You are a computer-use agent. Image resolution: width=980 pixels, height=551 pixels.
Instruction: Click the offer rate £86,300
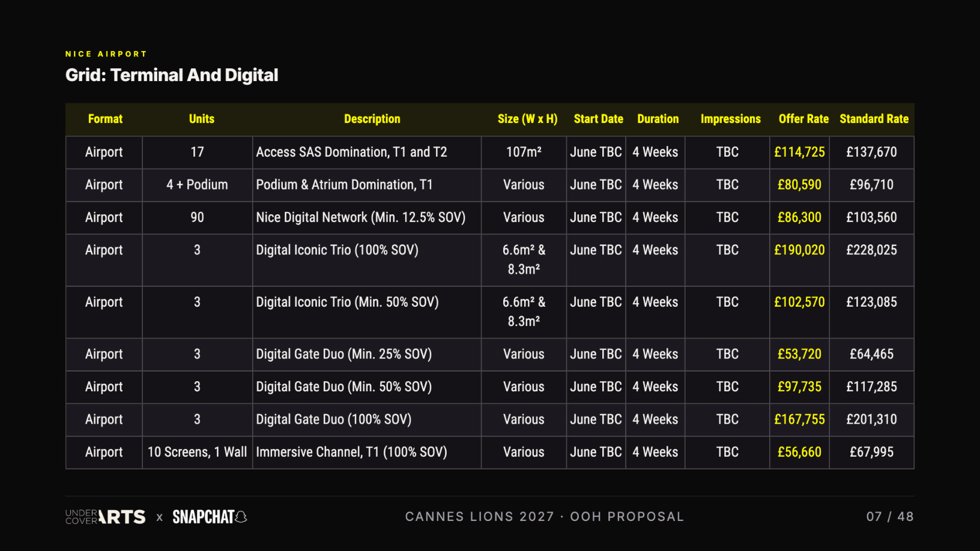point(799,217)
